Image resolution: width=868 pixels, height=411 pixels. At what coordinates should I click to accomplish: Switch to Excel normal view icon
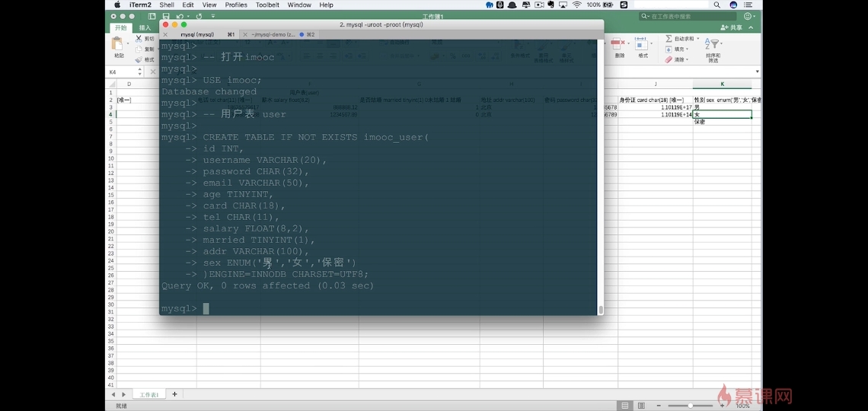tap(624, 406)
